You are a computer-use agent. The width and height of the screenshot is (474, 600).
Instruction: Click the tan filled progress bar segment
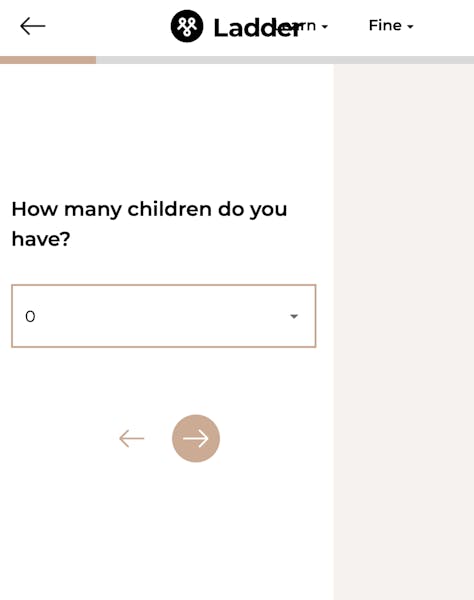[48, 60]
